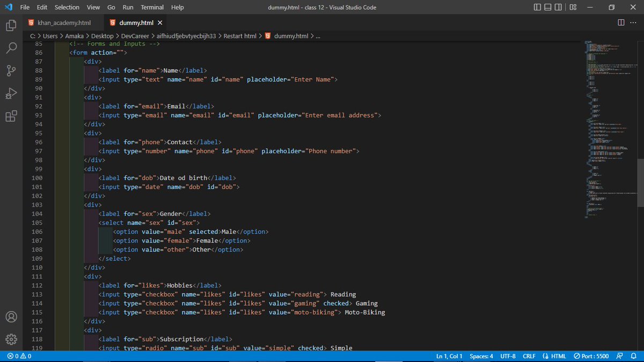644x362 pixels.
Task: Open the notifications bell in status bar
Action: click(634, 356)
